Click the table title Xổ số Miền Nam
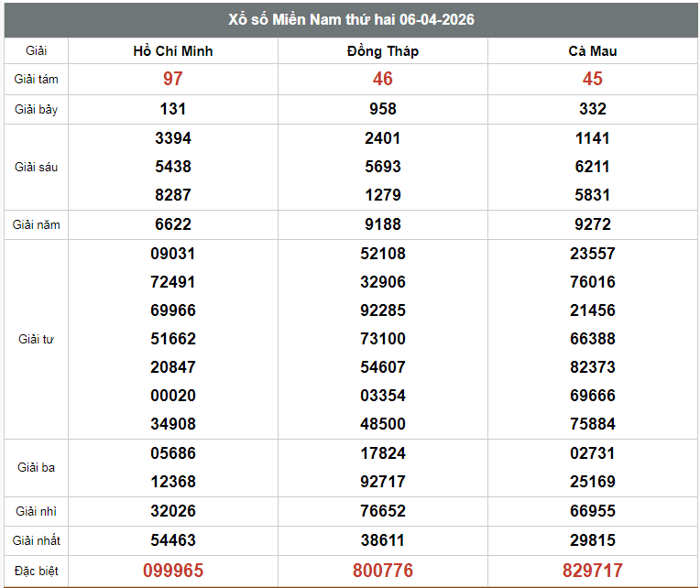 [351, 19]
